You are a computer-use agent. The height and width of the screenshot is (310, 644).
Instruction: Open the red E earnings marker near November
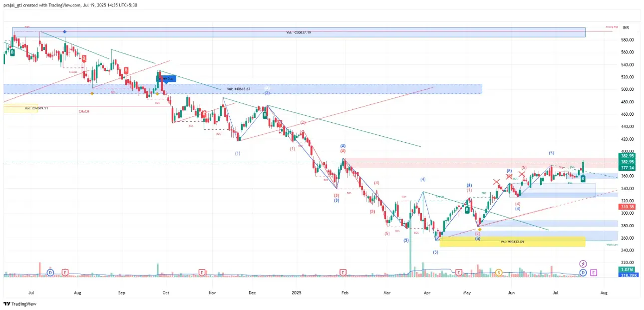[x=202, y=272]
